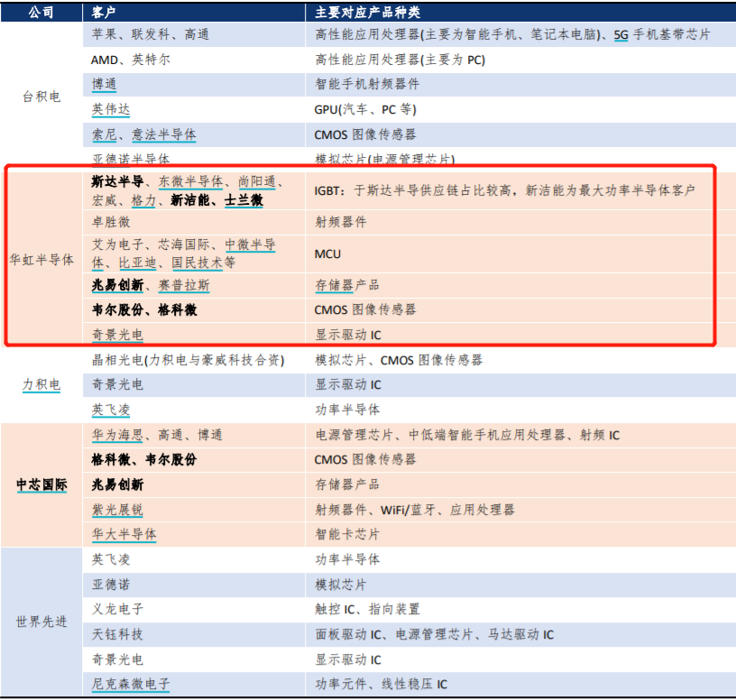Click the 紫光展锐 customer cell

click(194, 510)
